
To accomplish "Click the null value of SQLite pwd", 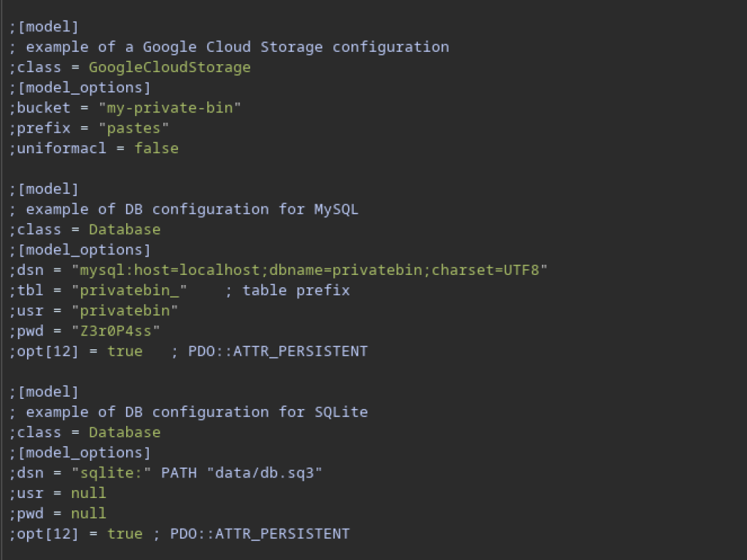I will (88, 513).
